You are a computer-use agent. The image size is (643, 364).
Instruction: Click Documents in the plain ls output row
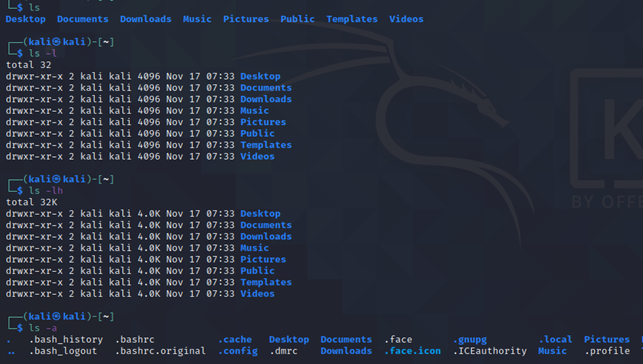[x=82, y=19]
